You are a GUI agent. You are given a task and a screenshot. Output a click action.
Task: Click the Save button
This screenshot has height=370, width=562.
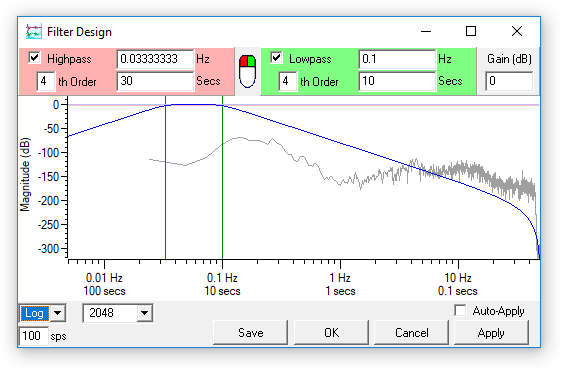(251, 333)
